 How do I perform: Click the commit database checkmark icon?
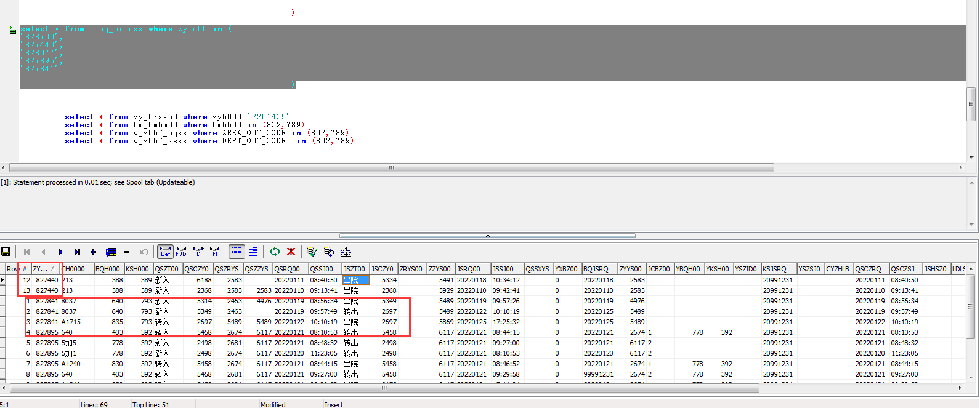tap(312, 252)
